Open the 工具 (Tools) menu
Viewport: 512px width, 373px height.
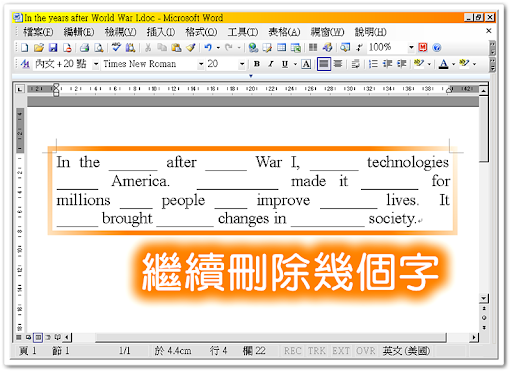(x=243, y=32)
